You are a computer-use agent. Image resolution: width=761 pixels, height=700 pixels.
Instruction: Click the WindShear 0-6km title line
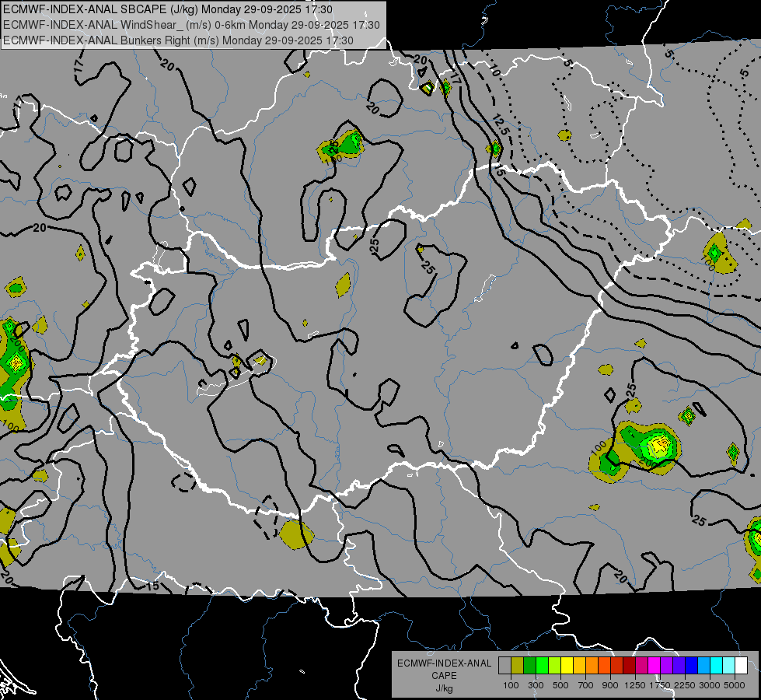tap(191, 25)
